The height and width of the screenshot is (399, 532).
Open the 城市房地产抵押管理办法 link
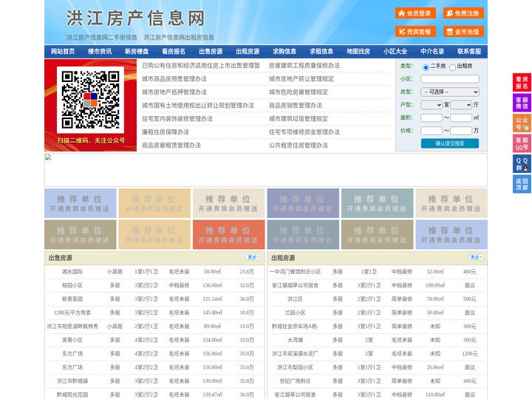174,92
